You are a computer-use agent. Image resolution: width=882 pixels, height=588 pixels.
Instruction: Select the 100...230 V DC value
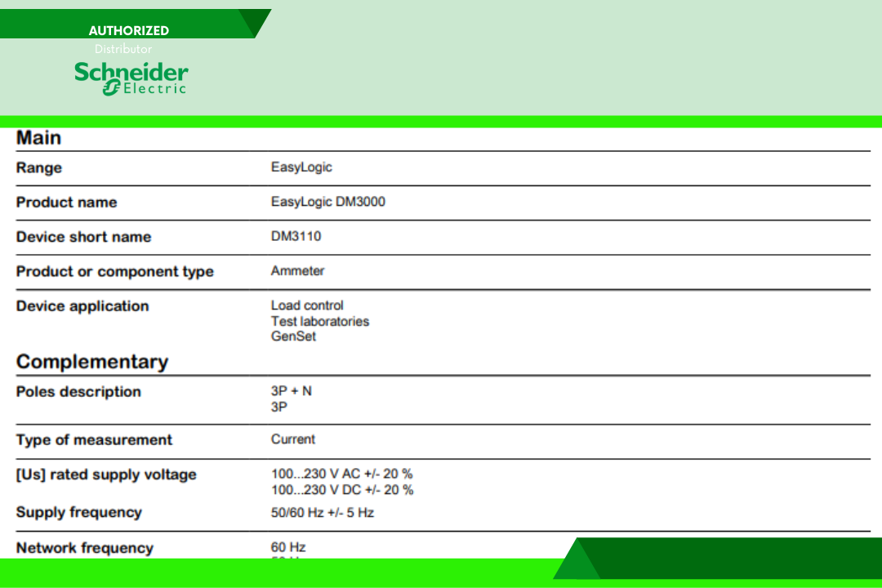pyautogui.click(x=342, y=490)
